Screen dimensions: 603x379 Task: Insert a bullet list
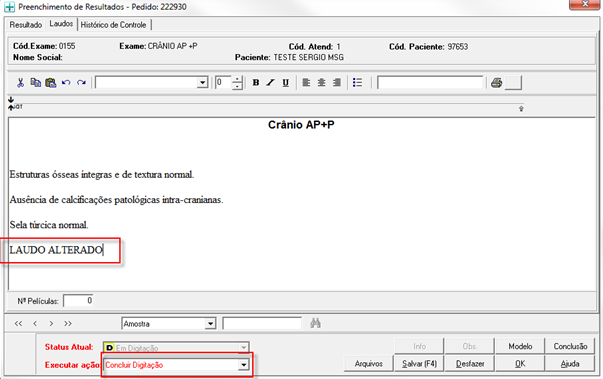point(357,83)
